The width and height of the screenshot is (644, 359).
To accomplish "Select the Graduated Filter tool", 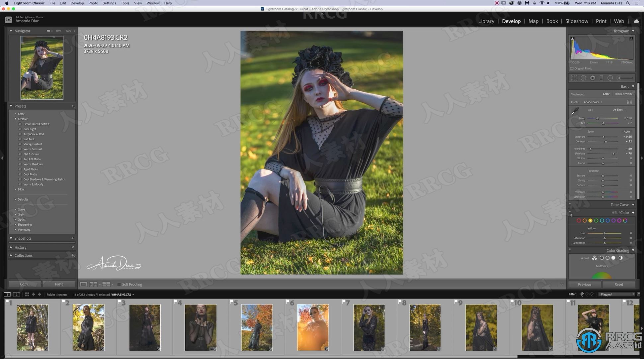I will pos(601,78).
